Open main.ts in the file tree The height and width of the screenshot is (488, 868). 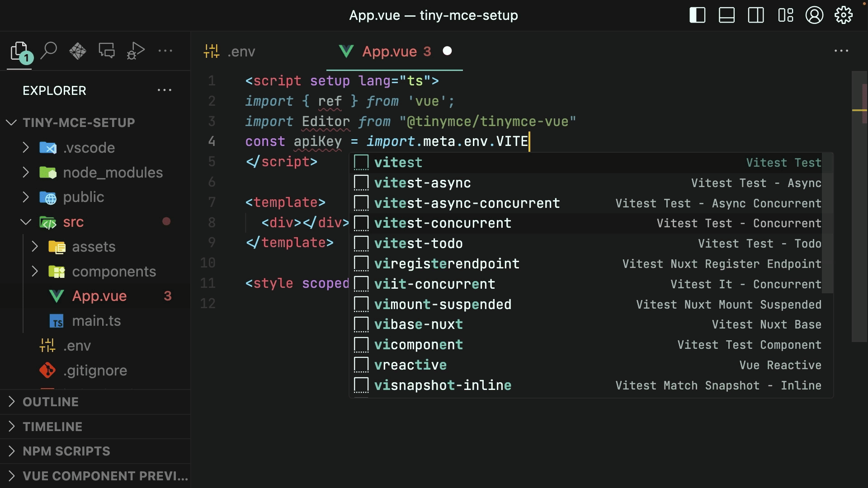tap(96, 321)
